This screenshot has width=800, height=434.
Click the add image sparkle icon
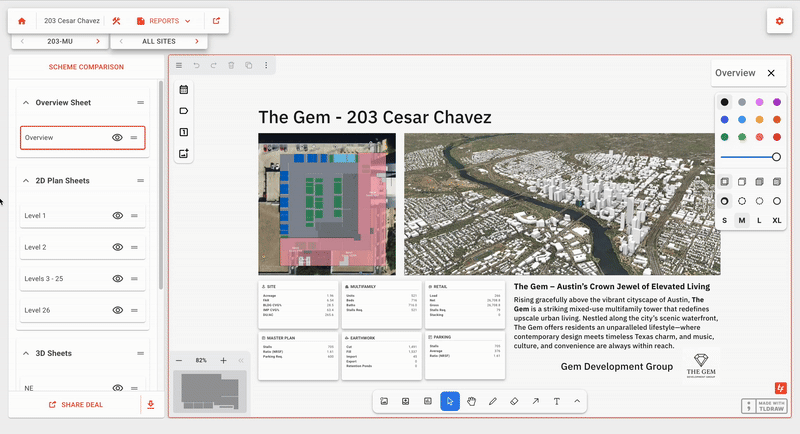tap(184, 154)
